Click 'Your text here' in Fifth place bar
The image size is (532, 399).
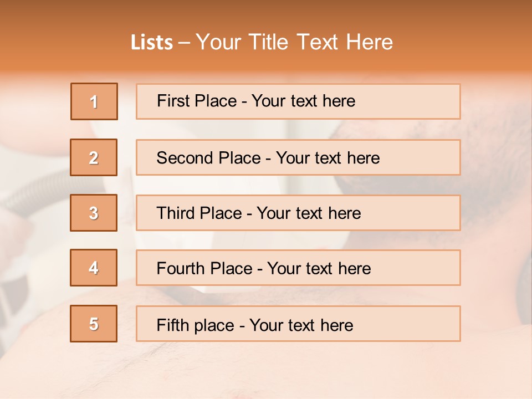tap(301, 325)
